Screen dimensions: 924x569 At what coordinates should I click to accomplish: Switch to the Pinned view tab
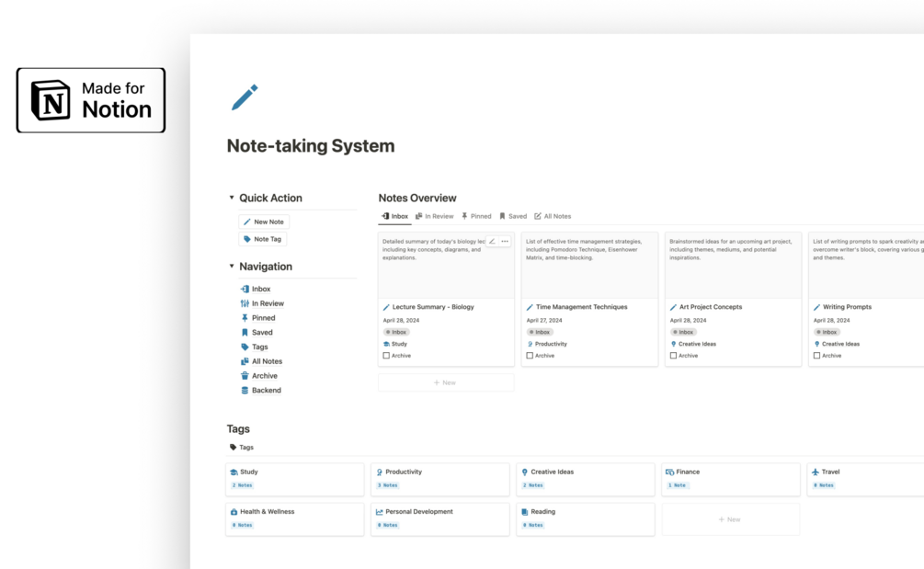(x=476, y=216)
